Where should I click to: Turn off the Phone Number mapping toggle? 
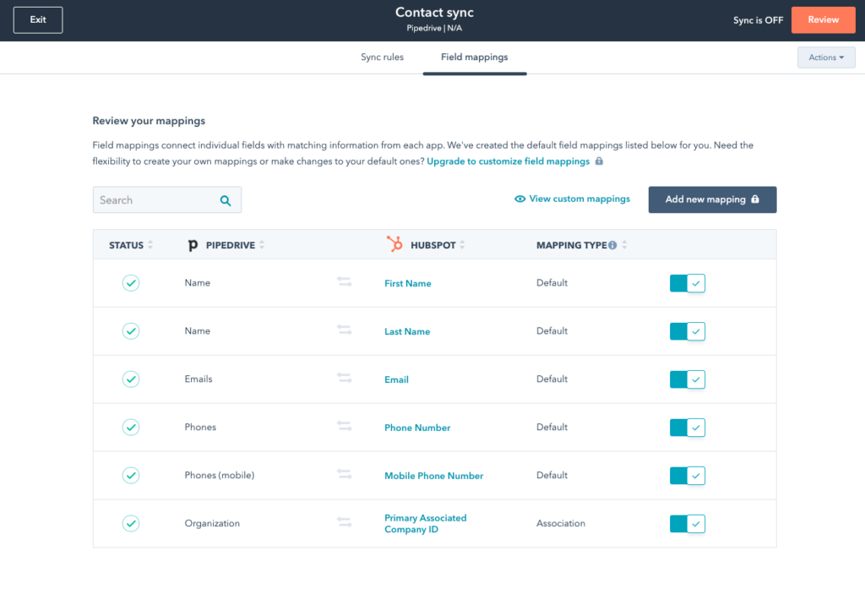coord(688,428)
